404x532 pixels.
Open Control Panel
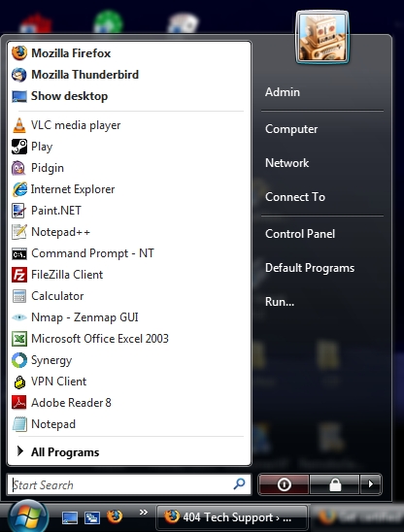[300, 234]
